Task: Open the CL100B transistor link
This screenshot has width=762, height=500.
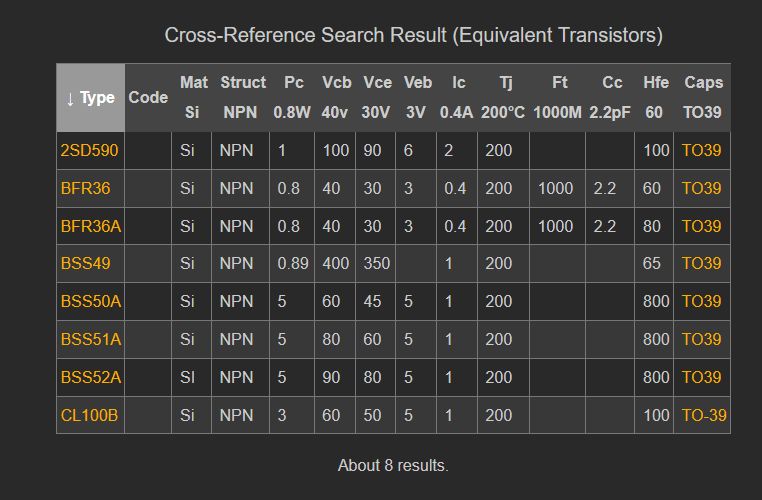Action: pyautogui.click(x=89, y=415)
